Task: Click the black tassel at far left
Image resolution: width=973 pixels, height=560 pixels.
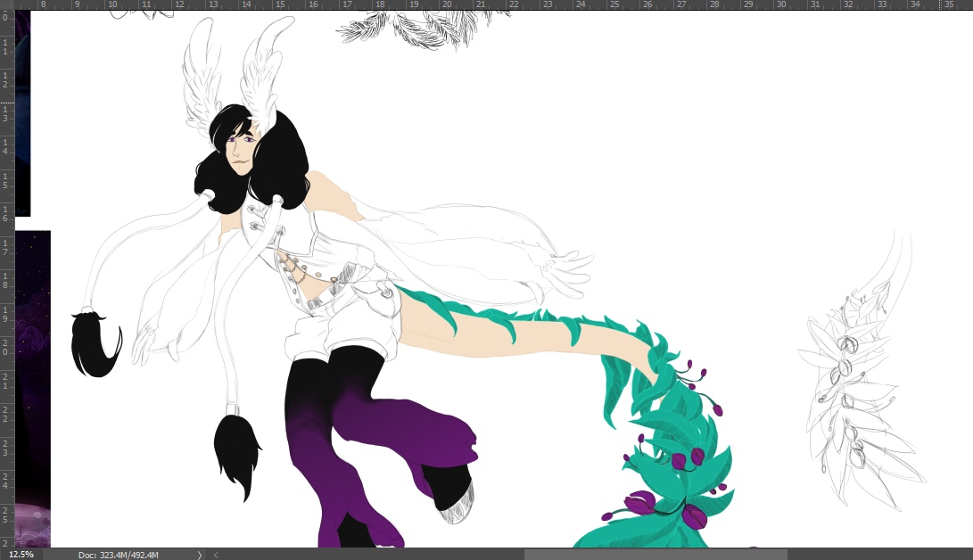Action: click(95, 343)
